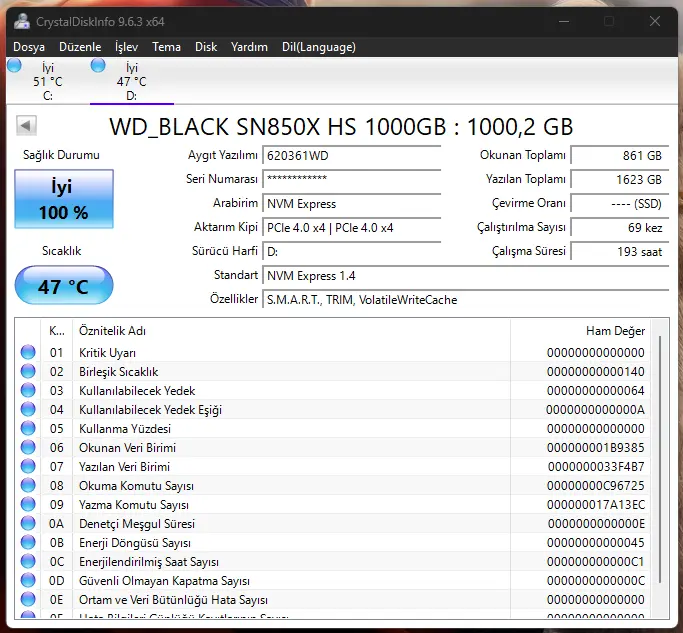Click status orb beside Denetçi Meşgul Süresi

pyautogui.click(x=28, y=523)
